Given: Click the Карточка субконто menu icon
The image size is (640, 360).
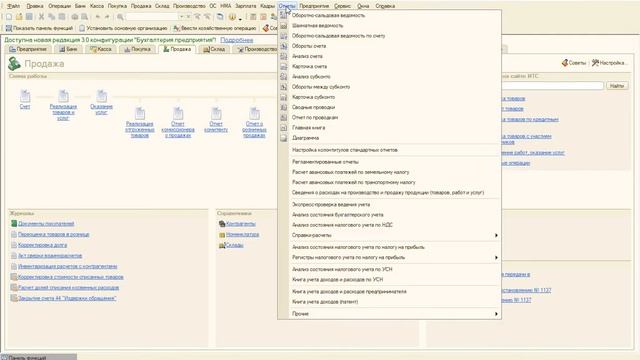Looking at the screenshot, I should tap(284, 97).
